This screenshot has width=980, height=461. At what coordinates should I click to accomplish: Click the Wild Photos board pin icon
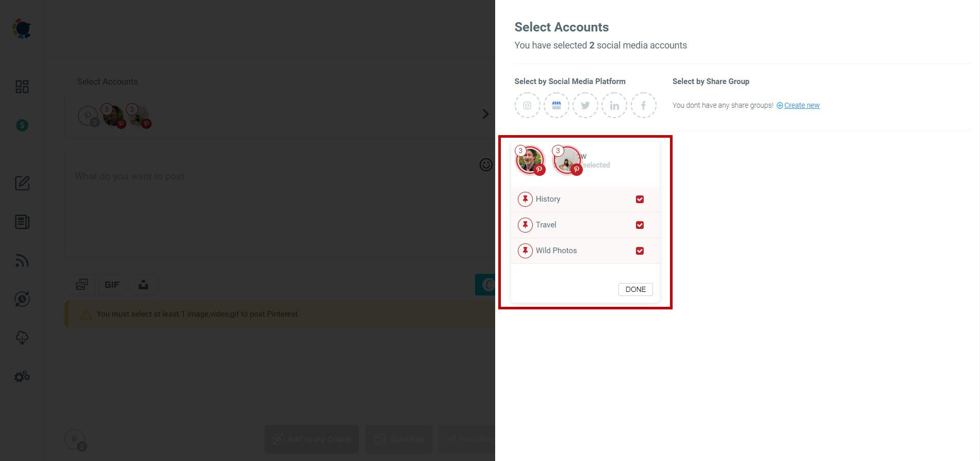click(525, 251)
